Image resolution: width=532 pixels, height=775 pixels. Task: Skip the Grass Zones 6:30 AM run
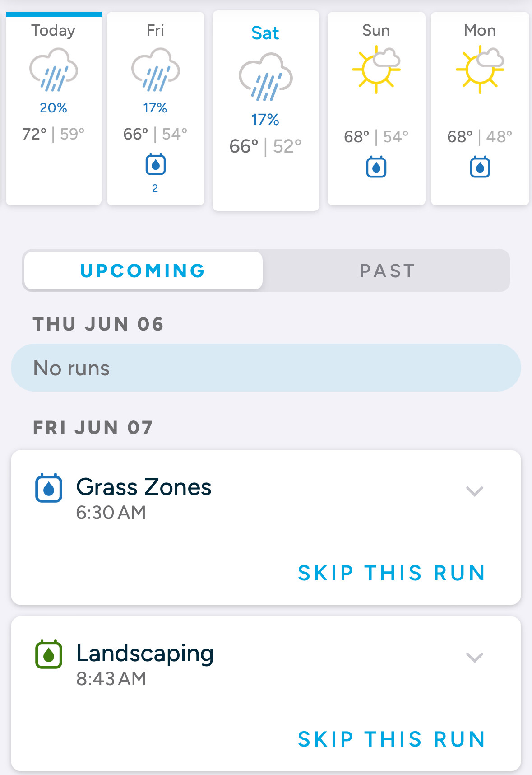coord(392,573)
